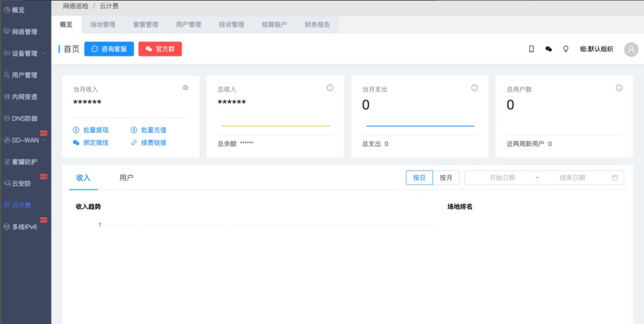644x324 pixels.
Task: Click the 咨询客服 button
Action: tap(109, 49)
